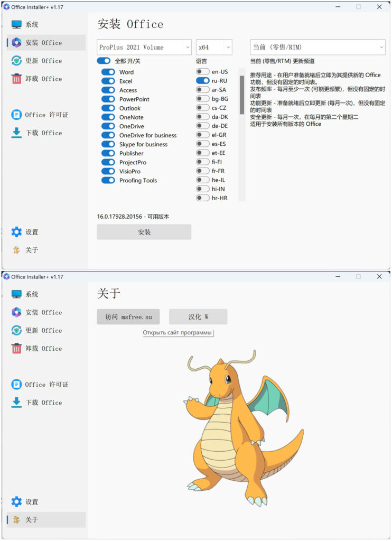Enable fr-FR language switch

(202, 171)
